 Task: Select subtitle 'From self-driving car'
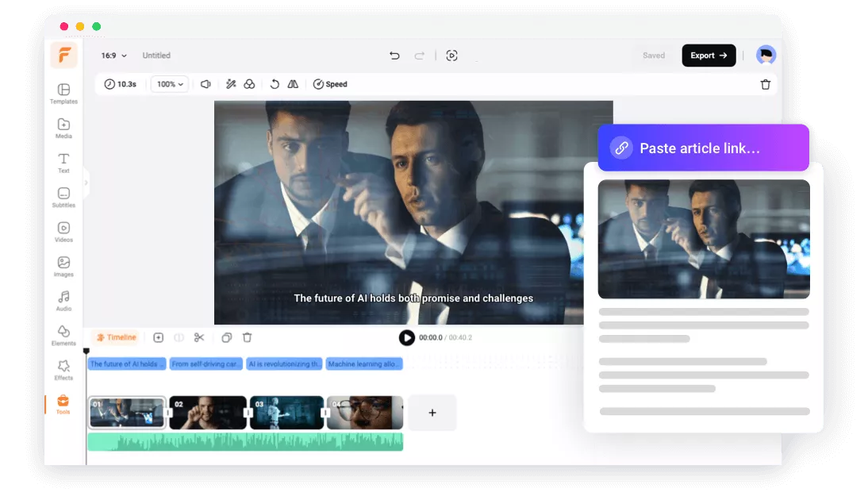coord(206,364)
